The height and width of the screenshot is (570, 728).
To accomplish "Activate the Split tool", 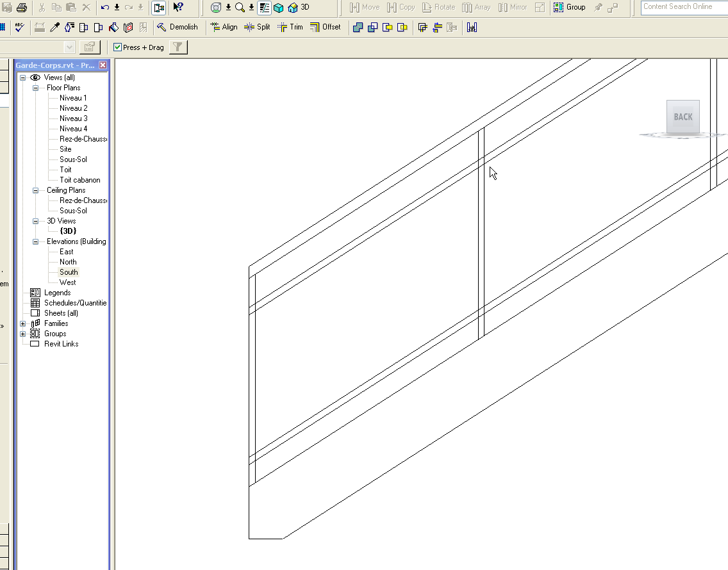I will pos(257,28).
